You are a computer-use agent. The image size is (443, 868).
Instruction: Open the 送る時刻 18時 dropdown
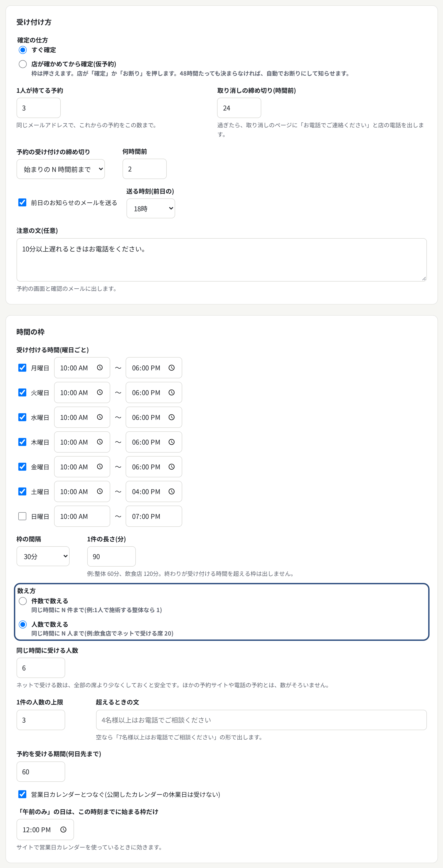pos(151,208)
